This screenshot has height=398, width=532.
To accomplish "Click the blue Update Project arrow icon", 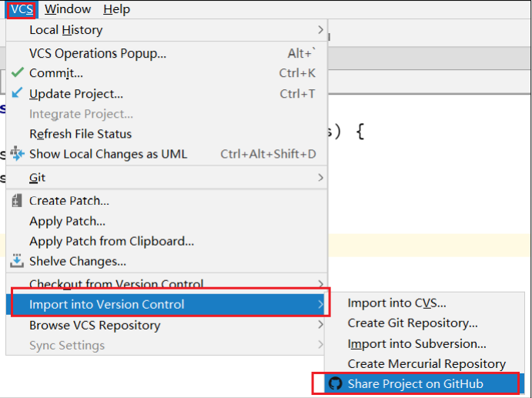I will point(17,93).
